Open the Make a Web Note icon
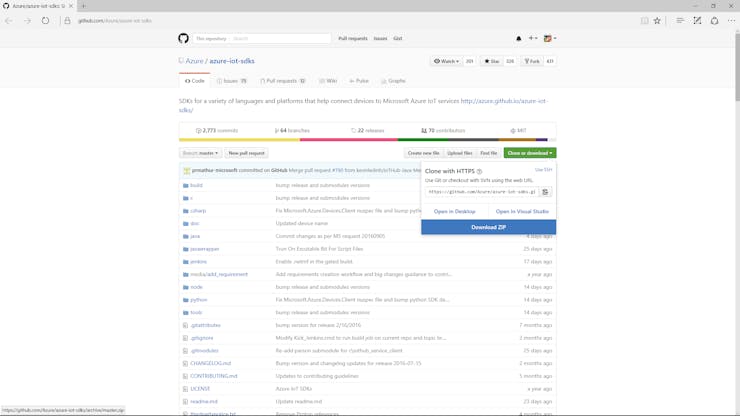 click(697, 21)
